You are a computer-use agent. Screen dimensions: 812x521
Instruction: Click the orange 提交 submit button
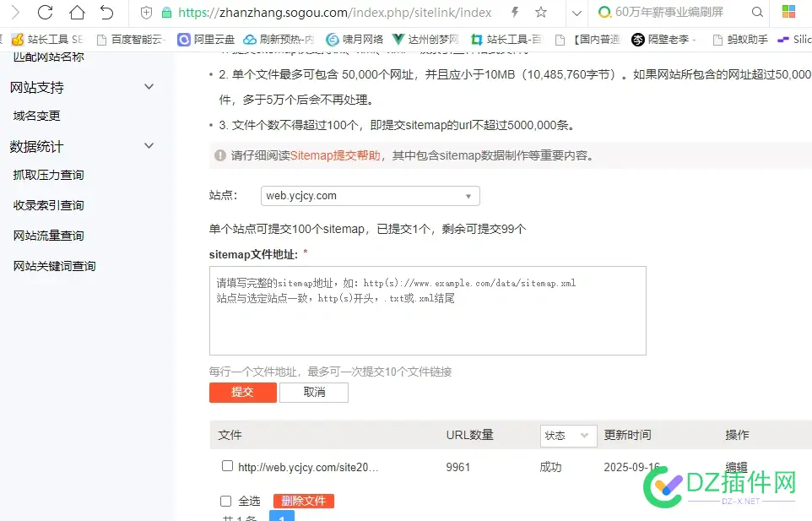[x=242, y=392]
